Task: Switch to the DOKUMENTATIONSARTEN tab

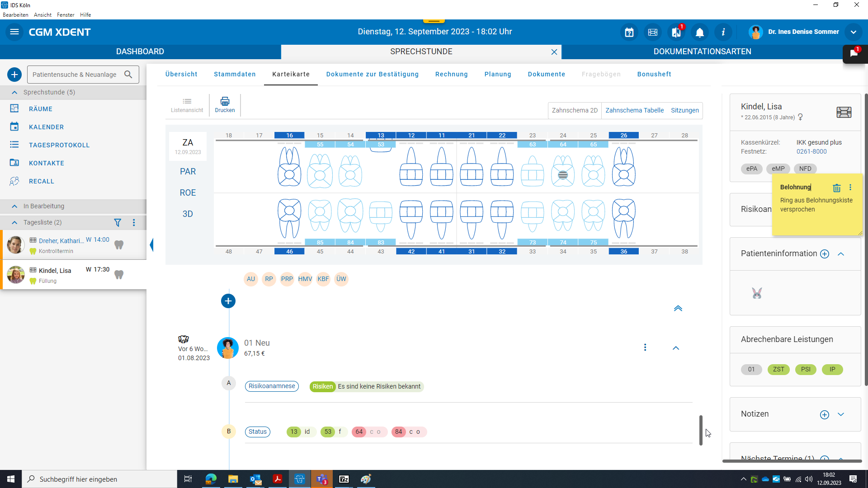Action: pos(702,52)
